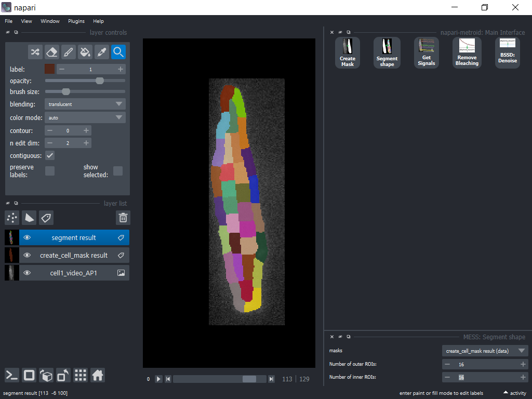Open the napari console

click(x=12, y=375)
